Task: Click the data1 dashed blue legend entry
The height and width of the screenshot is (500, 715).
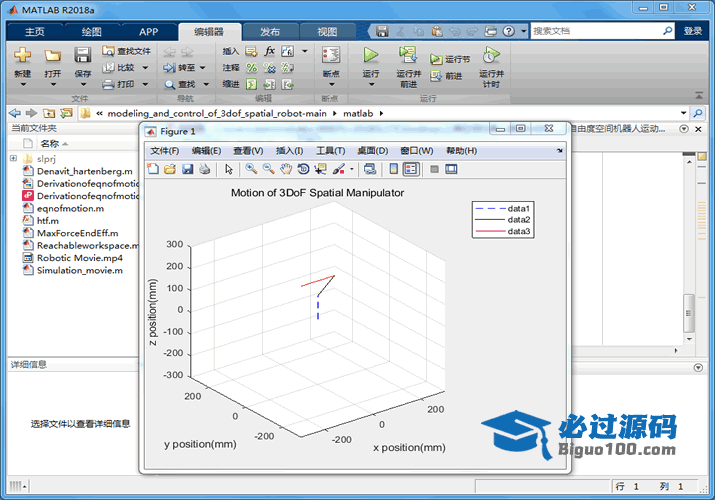Action: coord(503,208)
